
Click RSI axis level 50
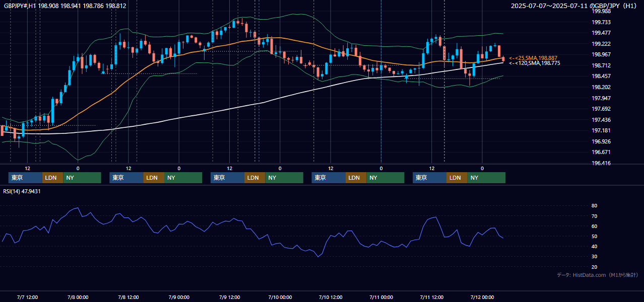(x=595, y=236)
